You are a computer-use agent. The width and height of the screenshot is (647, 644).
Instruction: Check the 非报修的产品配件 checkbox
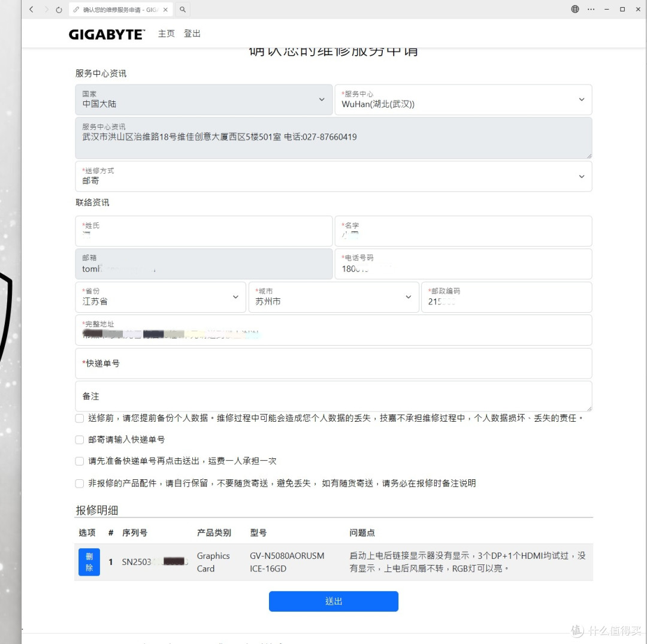point(80,483)
